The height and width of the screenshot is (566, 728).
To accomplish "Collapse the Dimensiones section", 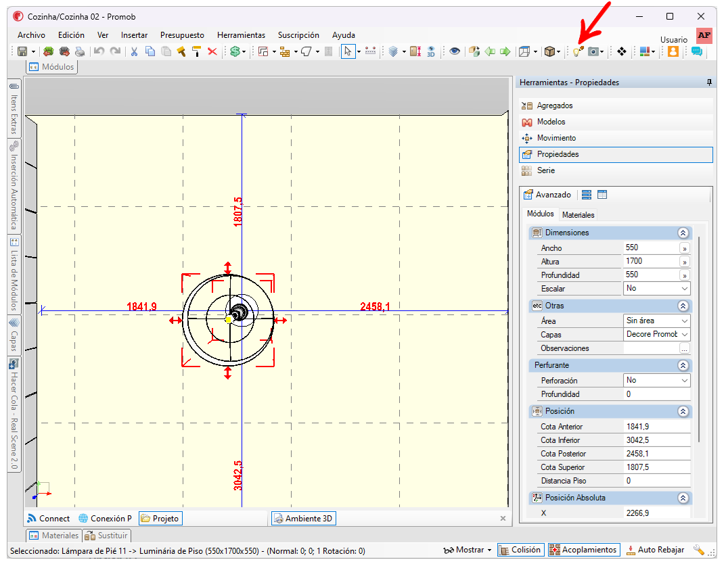I will coord(683,233).
